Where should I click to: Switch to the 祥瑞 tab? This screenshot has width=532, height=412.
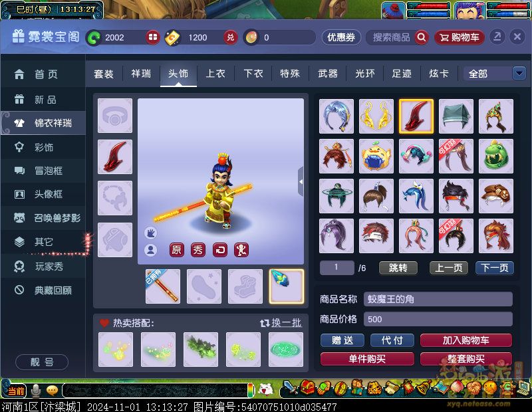pyautogui.click(x=141, y=74)
